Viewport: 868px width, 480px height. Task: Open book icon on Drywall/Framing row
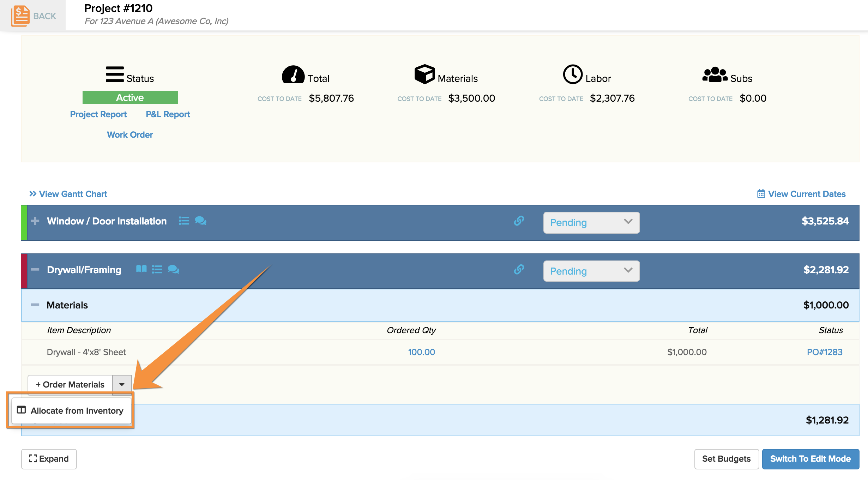pos(141,269)
